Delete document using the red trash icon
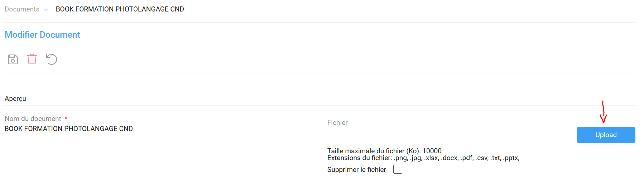 click(x=32, y=59)
